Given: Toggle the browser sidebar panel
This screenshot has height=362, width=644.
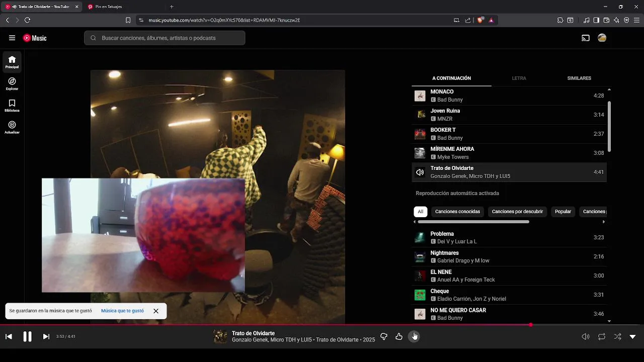Looking at the screenshot, I should click(x=596, y=20).
